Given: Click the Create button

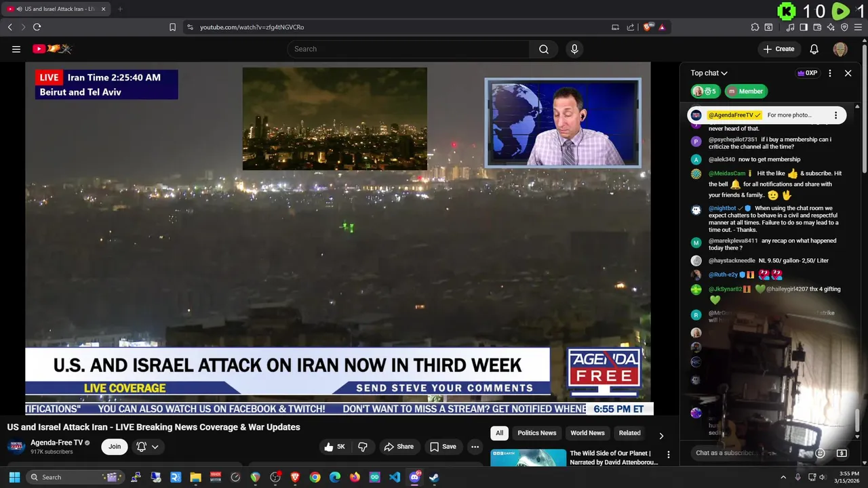Looking at the screenshot, I should click(778, 49).
